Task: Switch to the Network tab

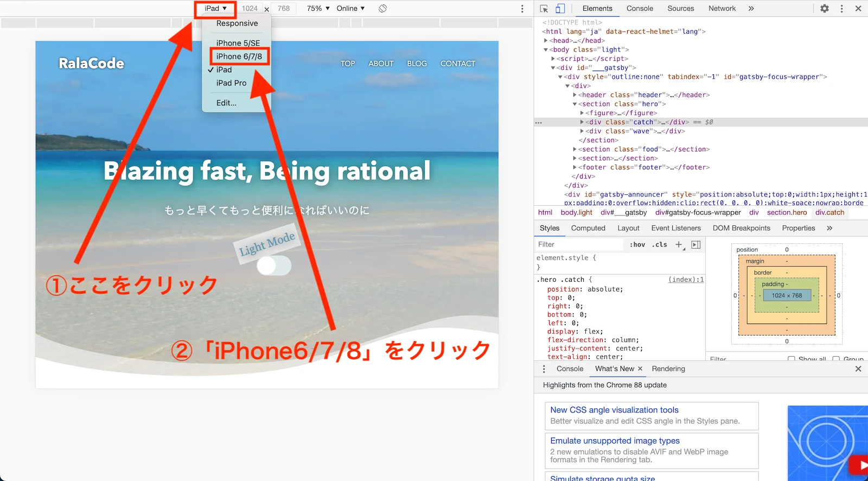Action: coord(722,9)
